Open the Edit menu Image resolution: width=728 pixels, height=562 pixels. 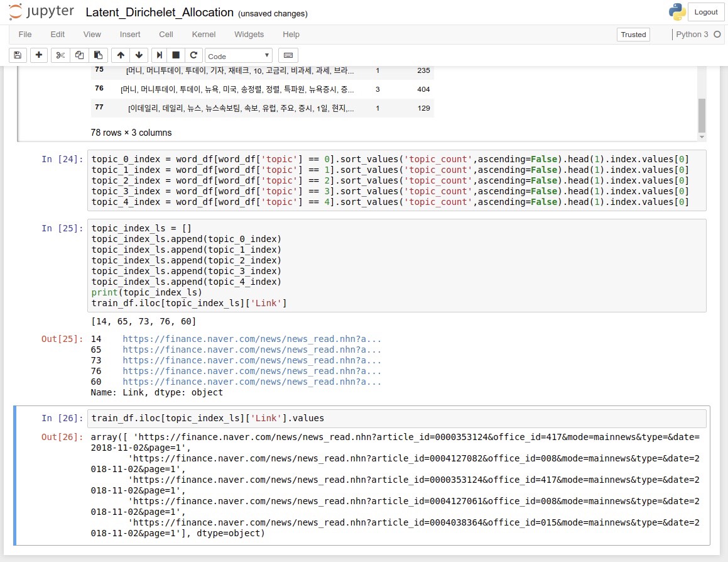pos(58,35)
